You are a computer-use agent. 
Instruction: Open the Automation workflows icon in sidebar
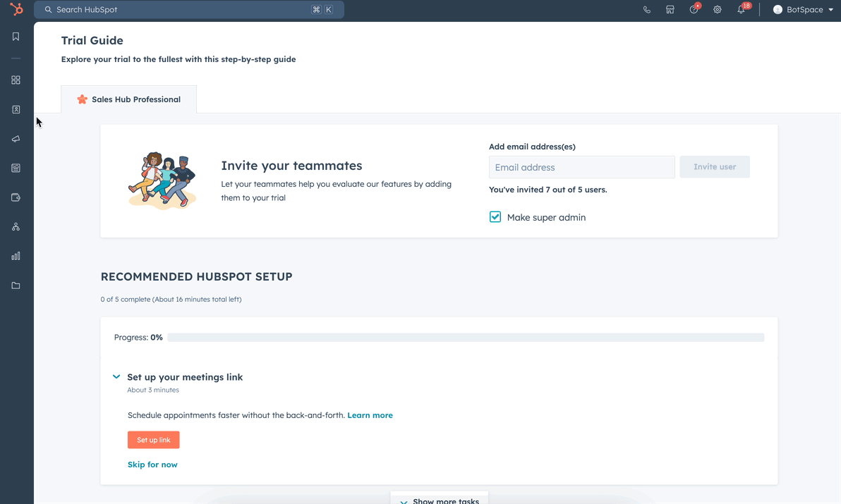[x=16, y=226]
